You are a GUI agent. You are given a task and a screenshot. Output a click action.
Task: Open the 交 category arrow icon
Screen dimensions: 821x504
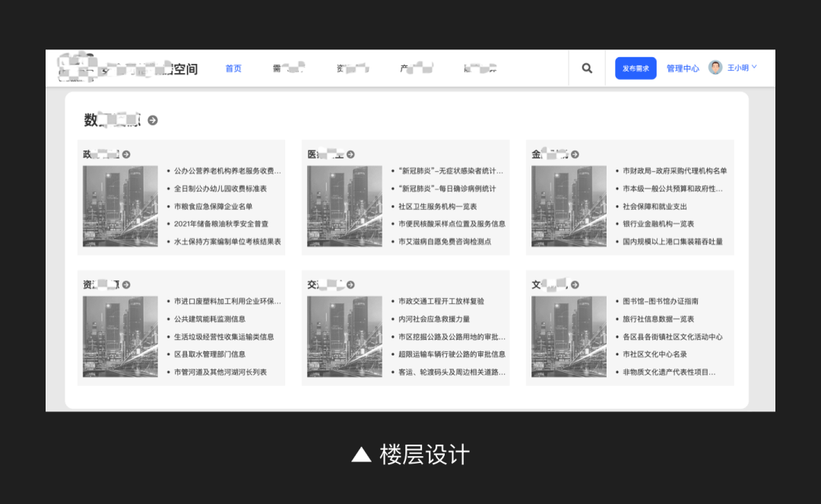[x=350, y=284]
